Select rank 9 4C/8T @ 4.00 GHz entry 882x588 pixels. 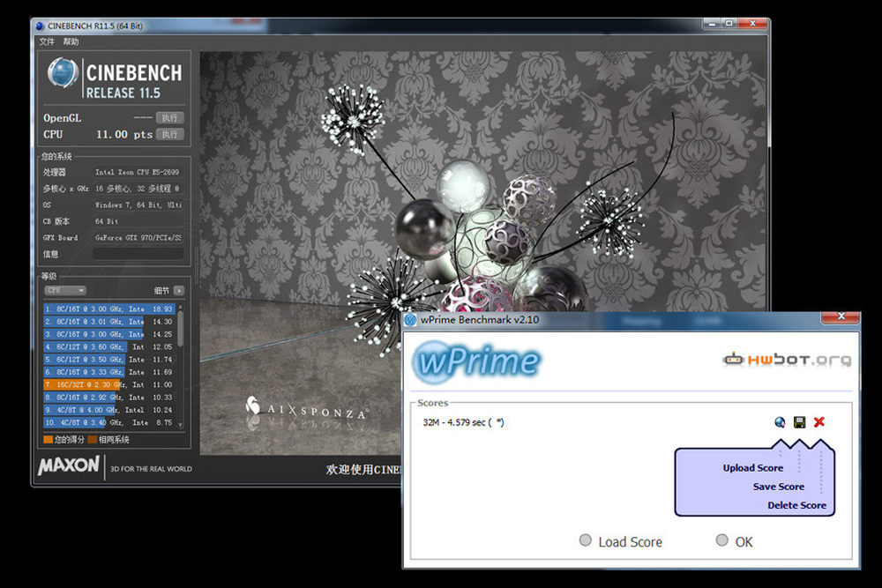click(109, 410)
